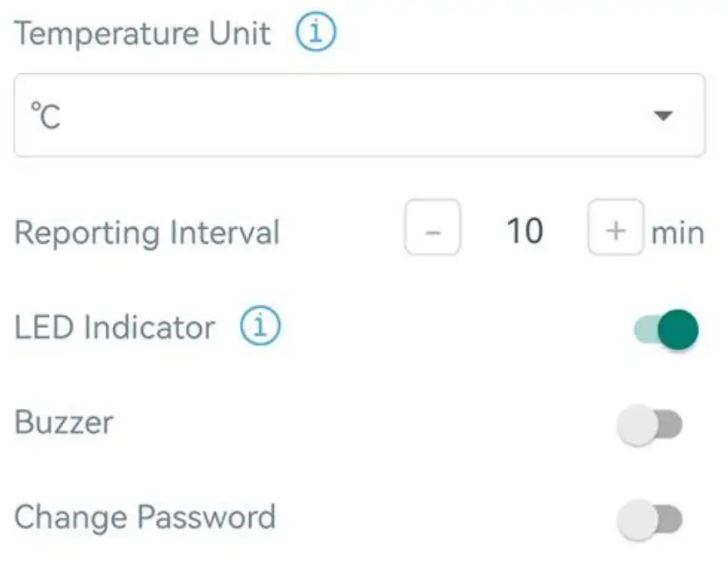Click the interval value showing 10
Viewport: 728px width, 565px height.
(x=523, y=229)
